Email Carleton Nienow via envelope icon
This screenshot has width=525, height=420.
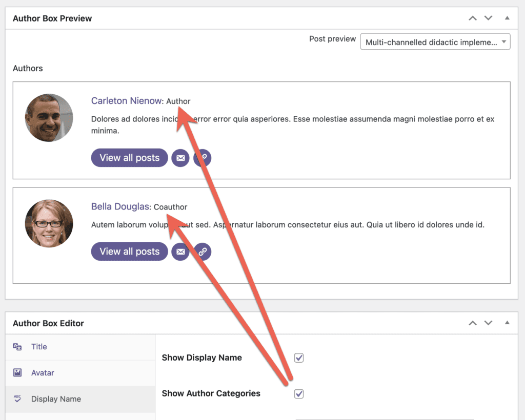(180, 158)
